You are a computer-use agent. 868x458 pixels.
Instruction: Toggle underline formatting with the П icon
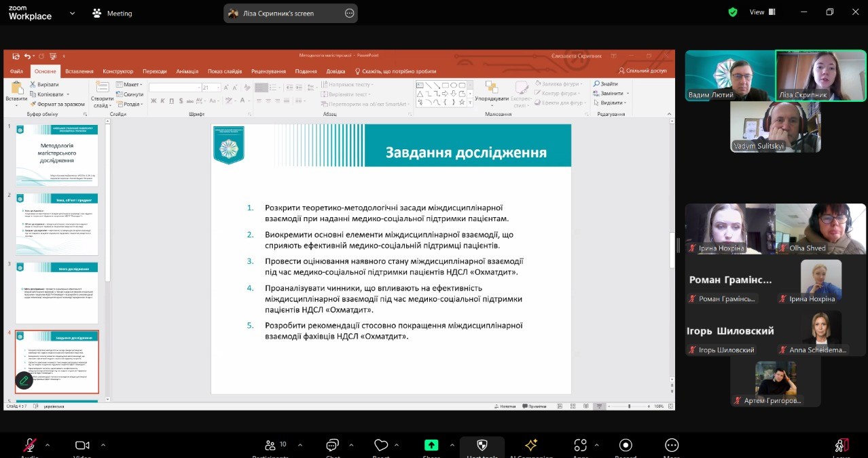click(x=170, y=100)
